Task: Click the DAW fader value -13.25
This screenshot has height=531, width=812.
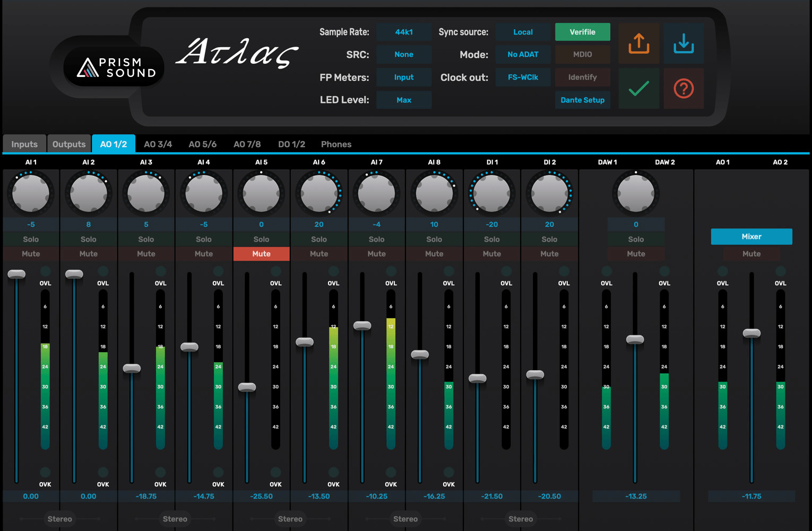Action: [x=636, y=496]
